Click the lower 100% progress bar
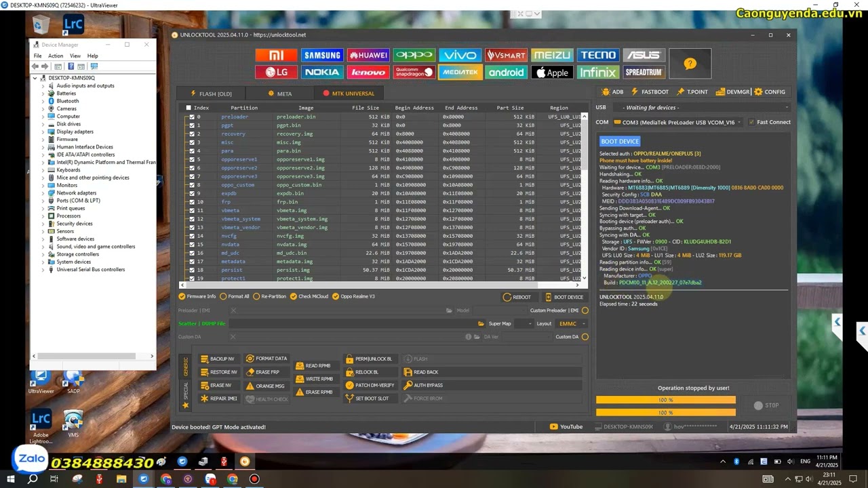This screenshot has height=488, width=868. tap(666, 412)
